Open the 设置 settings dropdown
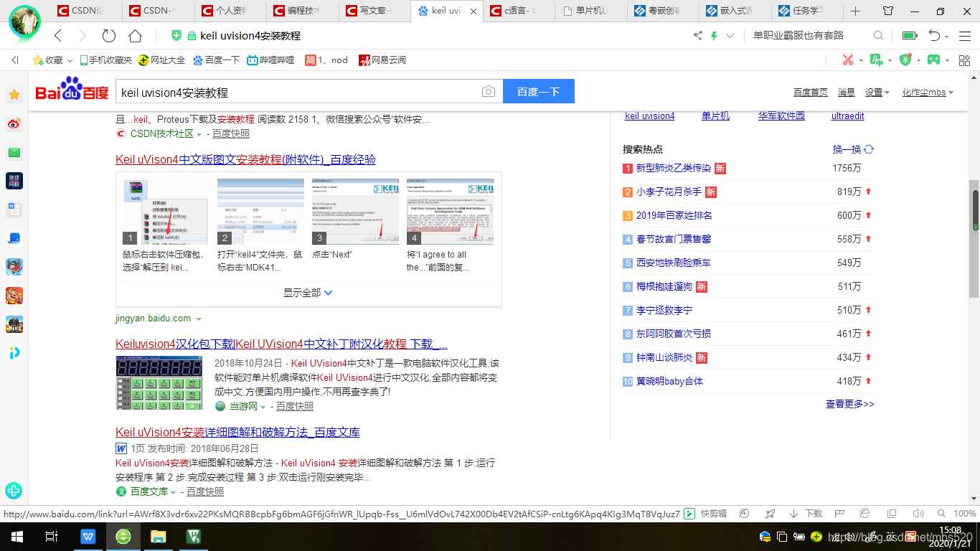Viewport: 980px width, 551px height. pyautogui.click(x=877, y=93)
